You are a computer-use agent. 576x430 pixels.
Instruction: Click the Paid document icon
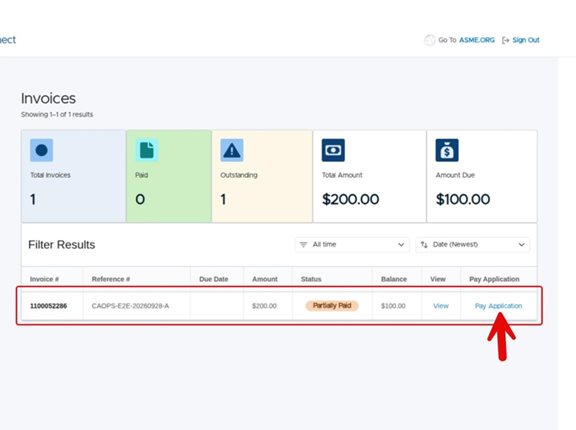pos(147,150)
